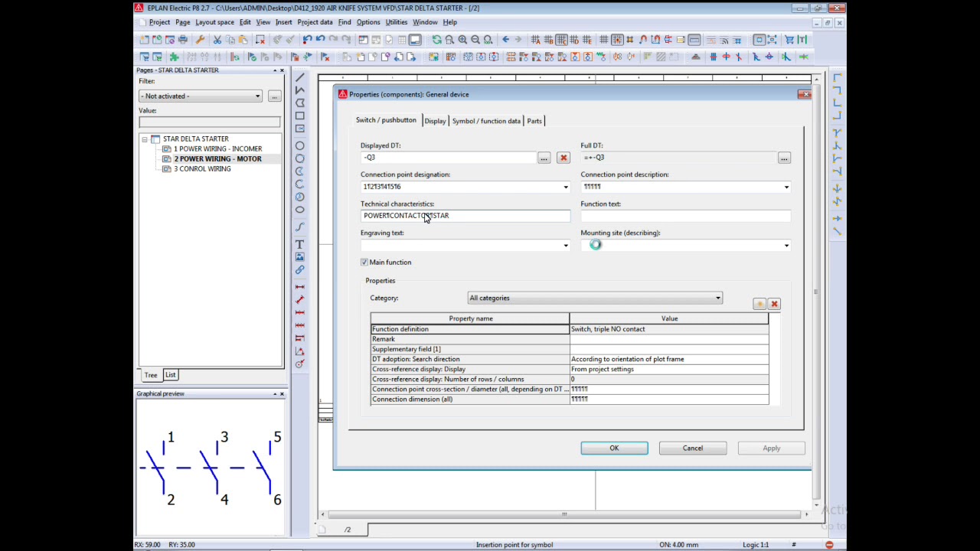Open the Project menu
980x551 pixels.
tap(159, 22)
